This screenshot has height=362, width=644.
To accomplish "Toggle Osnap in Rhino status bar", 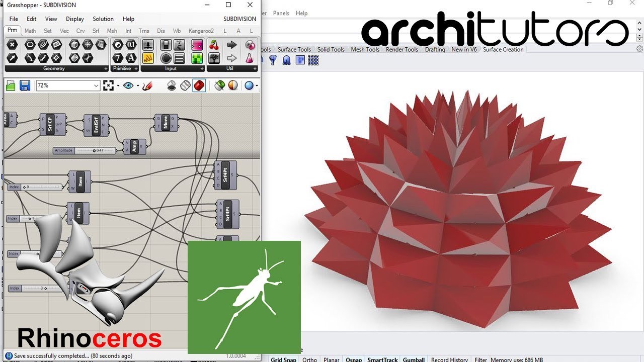I will click(x=354, y=359).
